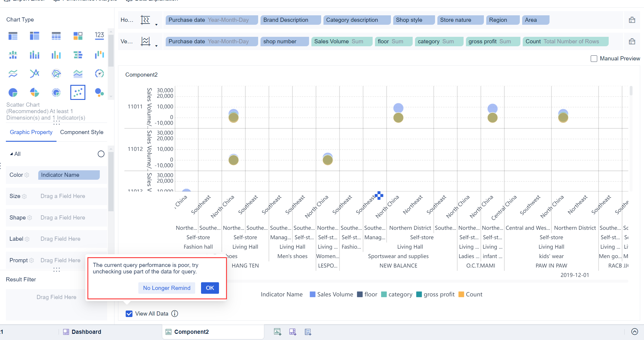Clear the vertical axis fields icon
This screenshot has width=644, height=340.
[632, 42]
